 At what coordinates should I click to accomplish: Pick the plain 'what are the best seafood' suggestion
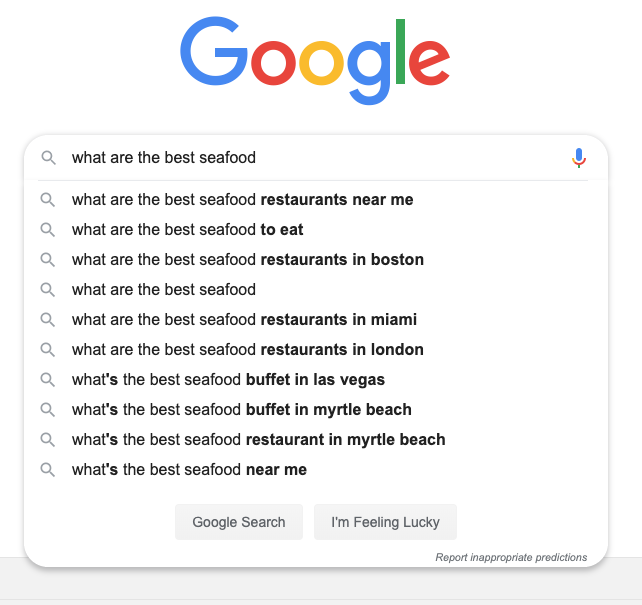(315, 289)
